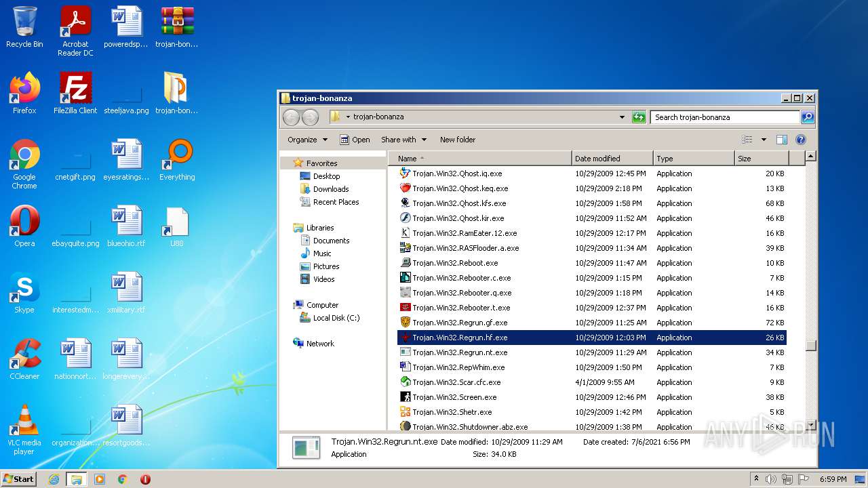
Task: Open the Share with dropdown menu
Action: 404,140
